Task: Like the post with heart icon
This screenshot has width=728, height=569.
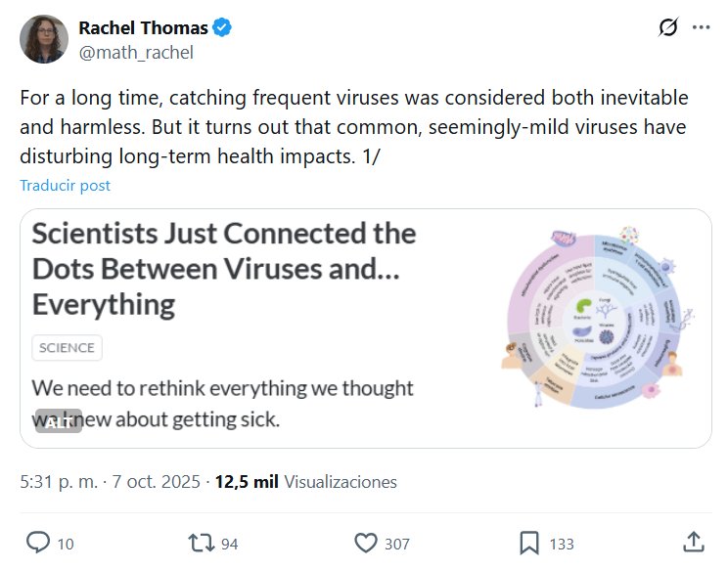Action: coord(366,543)
